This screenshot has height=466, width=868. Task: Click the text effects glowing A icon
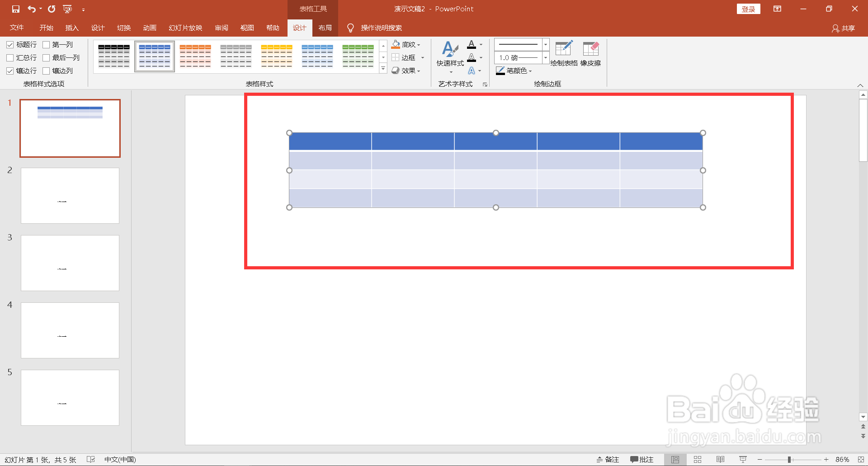(x=472, y=71)
